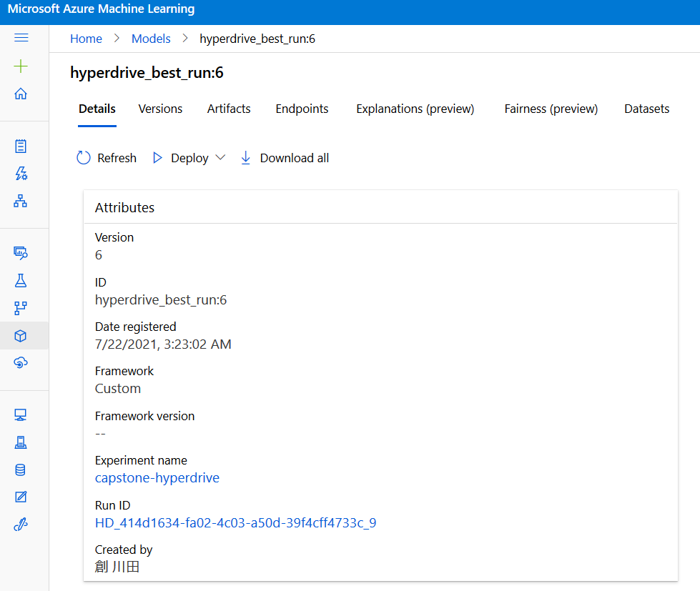Click the Framework version dashes value
Screen dimensions: 700x591
(x=100, y=434)
